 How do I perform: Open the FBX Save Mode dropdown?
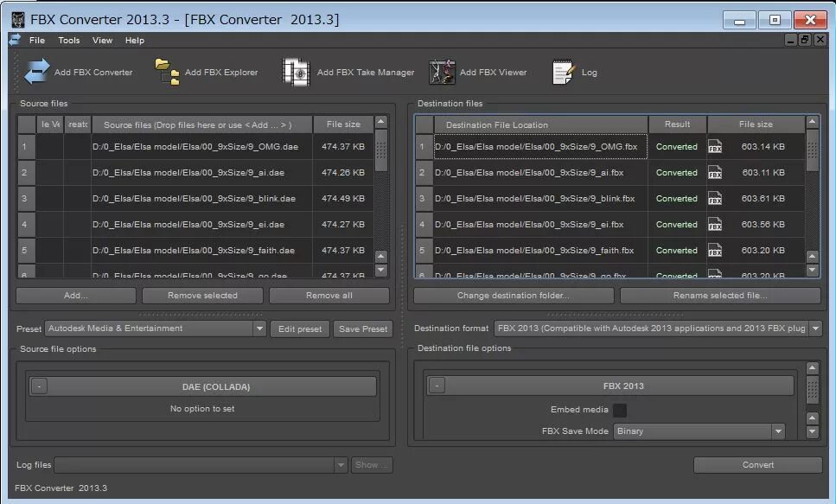(778, 431)
